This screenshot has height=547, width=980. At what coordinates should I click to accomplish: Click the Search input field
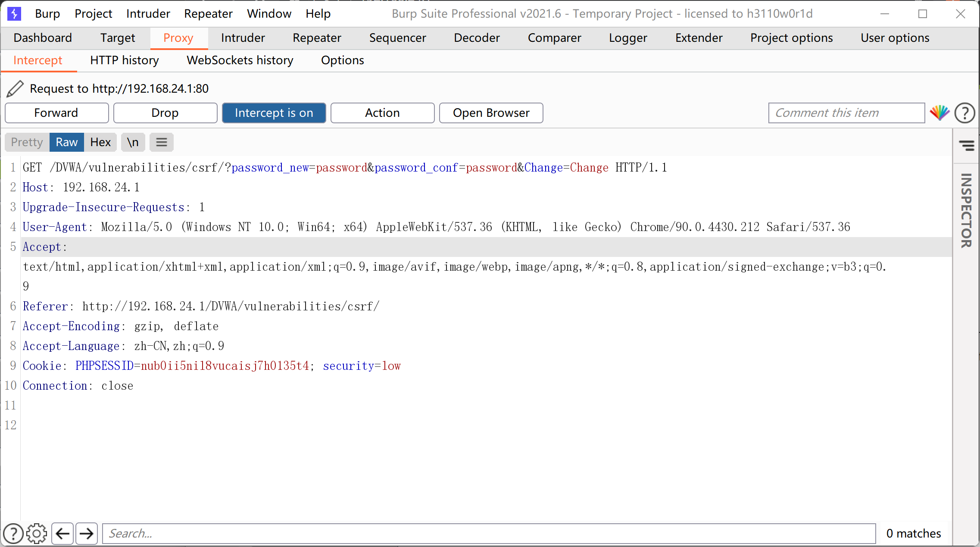[x=489, y=534]
